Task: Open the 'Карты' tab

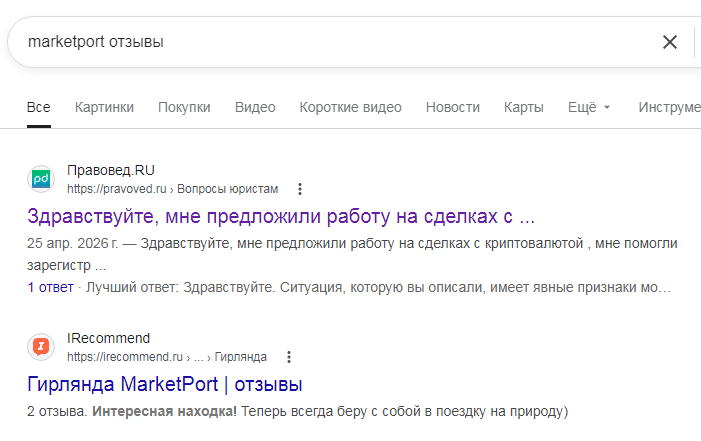Action: coord(524,107)
